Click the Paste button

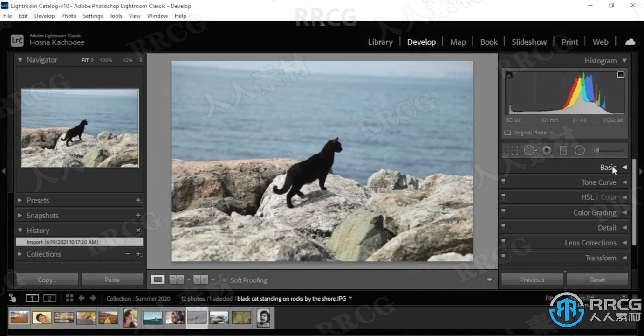click(112, 280)
